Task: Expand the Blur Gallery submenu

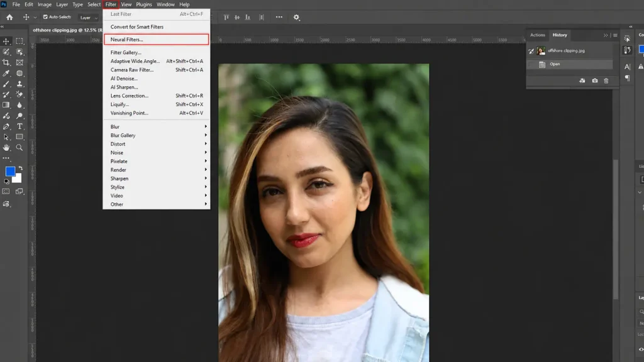Action: pos(157,135)
